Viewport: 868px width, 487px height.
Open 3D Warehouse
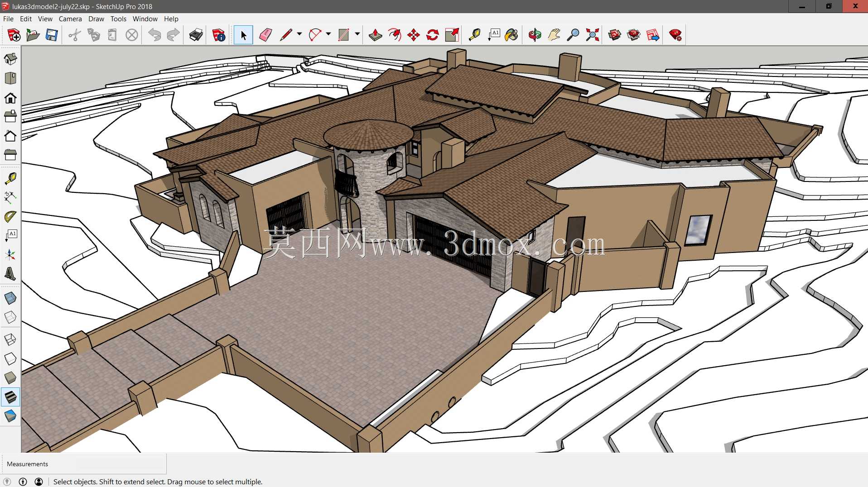615,35
